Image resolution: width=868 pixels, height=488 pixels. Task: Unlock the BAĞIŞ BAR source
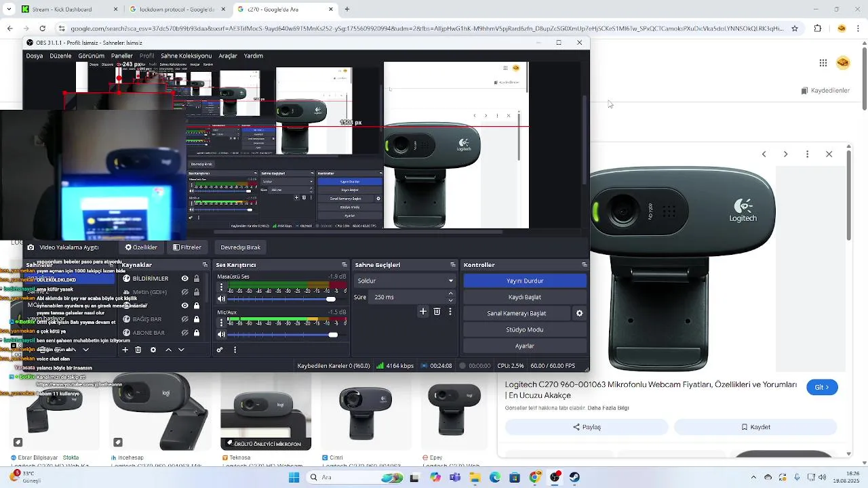[197, 319]
